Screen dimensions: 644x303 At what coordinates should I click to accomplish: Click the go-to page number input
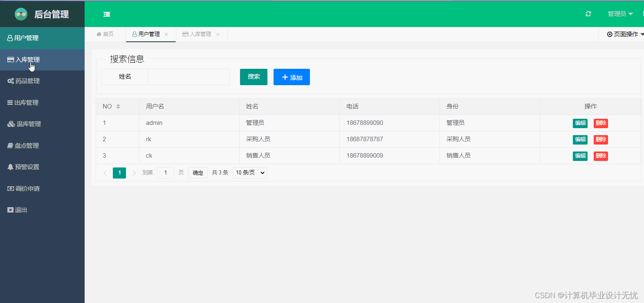pos(166,173)
